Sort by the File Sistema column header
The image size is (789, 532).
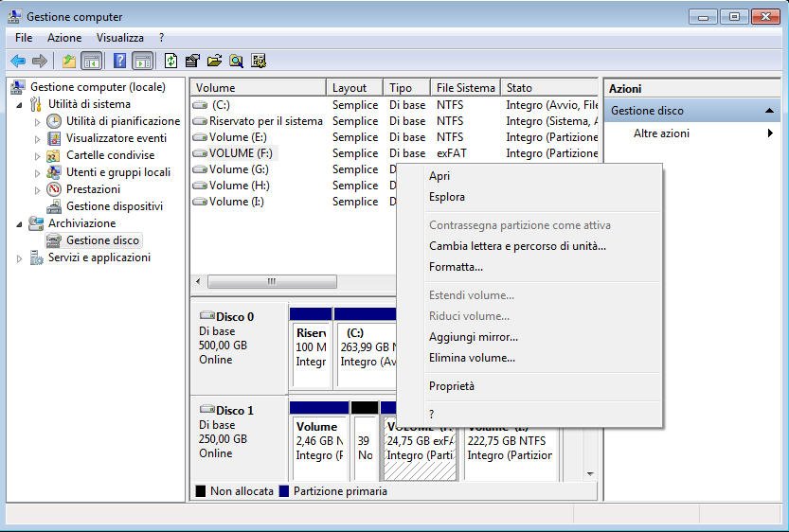[465, 87]
